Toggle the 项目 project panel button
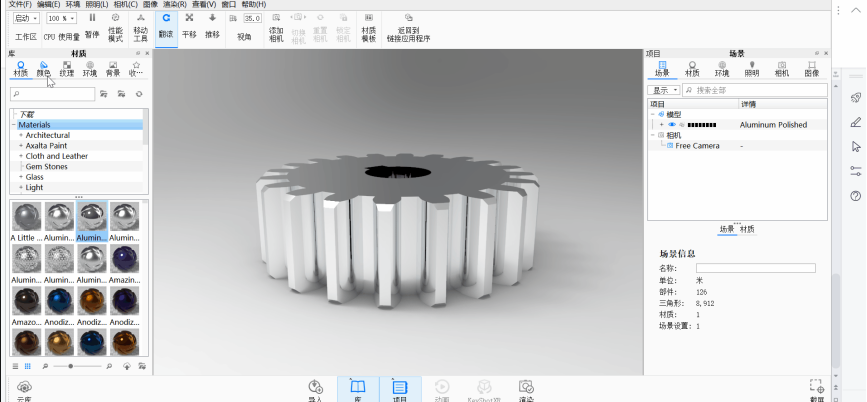 [400, 390]
